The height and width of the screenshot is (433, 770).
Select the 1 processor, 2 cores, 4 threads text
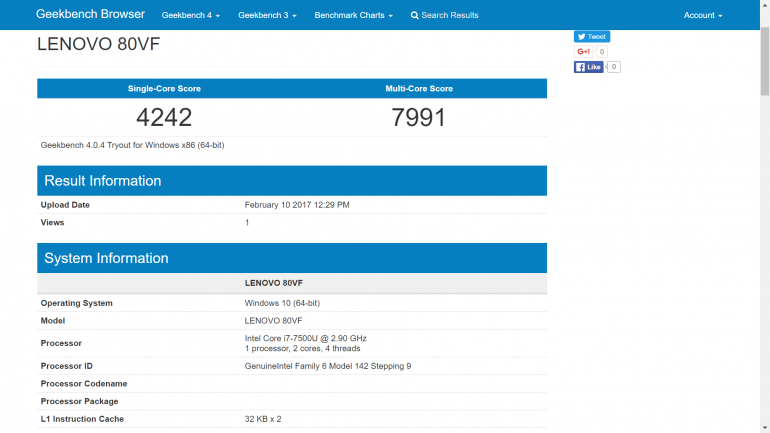tap(302, 349)
